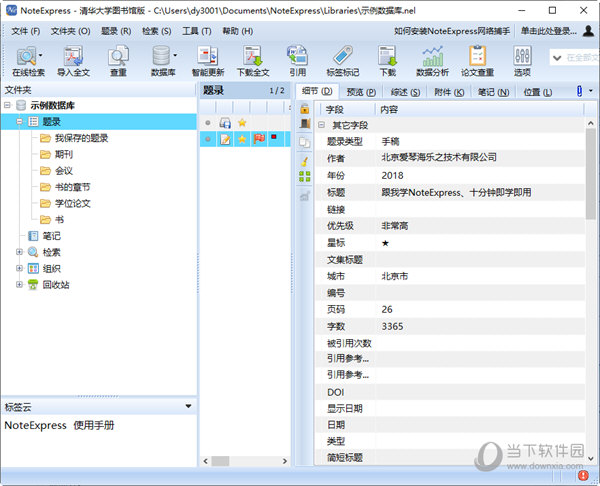Click the red priority marker of the selected record
Image resolution: width=600 pixels, height=486 pixels.
(274, 137)
